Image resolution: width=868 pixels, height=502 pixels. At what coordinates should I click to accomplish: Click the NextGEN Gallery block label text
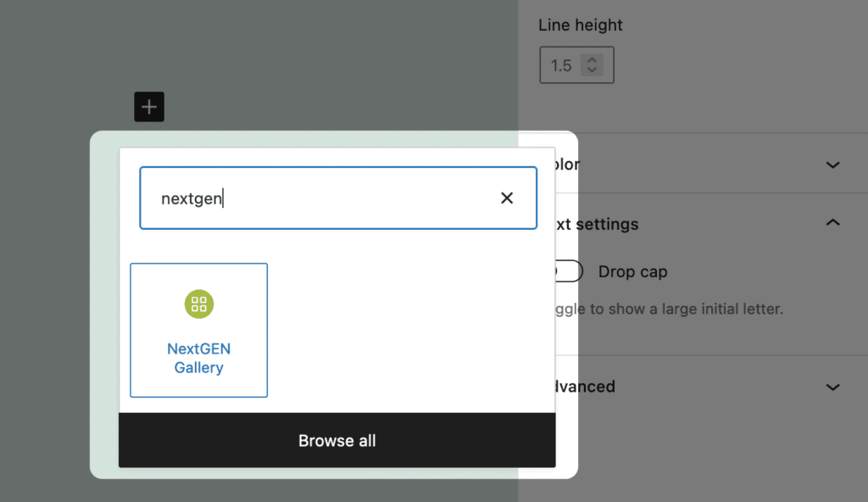point(198,358)
